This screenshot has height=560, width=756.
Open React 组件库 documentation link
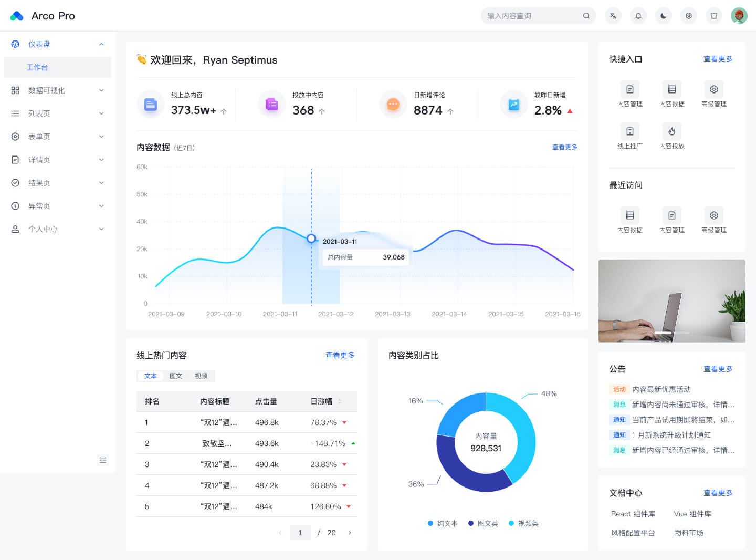pyautogui.click(x=633, y=514)
